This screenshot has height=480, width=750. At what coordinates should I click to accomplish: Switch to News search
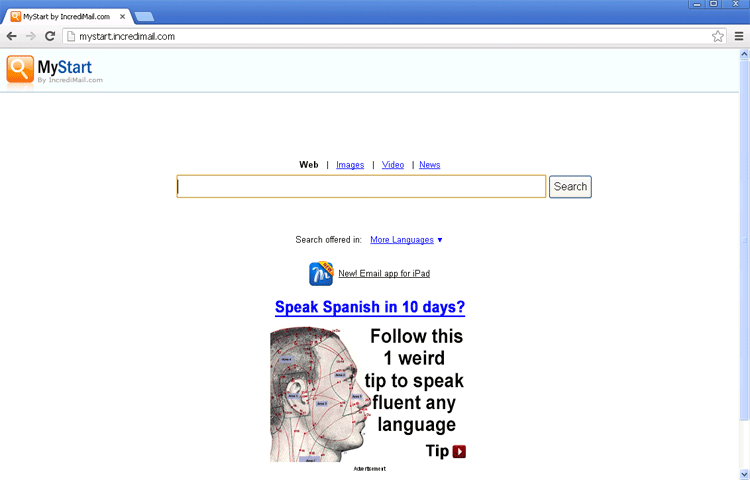(x=429, y=165)
